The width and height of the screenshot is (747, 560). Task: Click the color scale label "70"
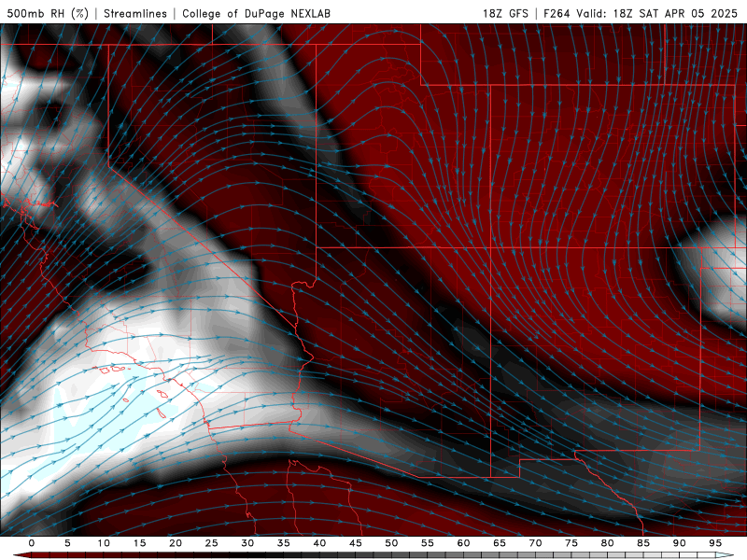[535, 543]
